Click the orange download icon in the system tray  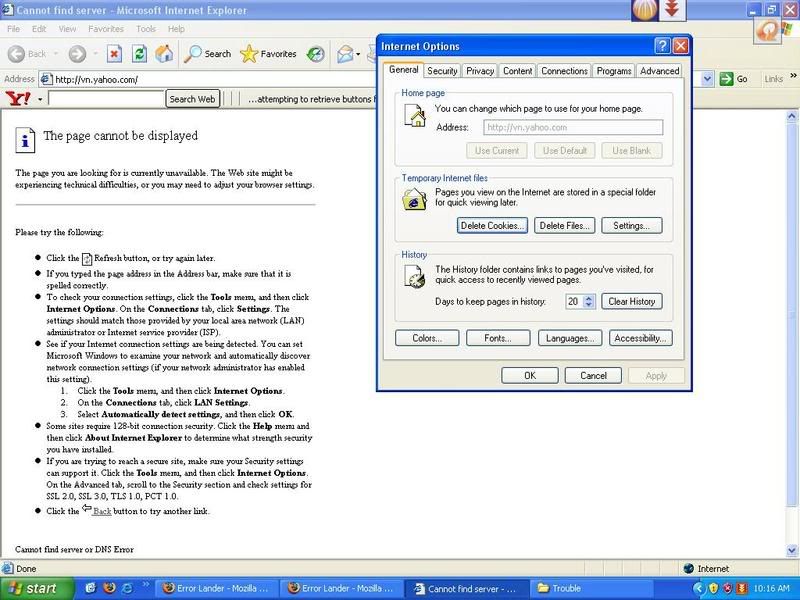[742, 588]
